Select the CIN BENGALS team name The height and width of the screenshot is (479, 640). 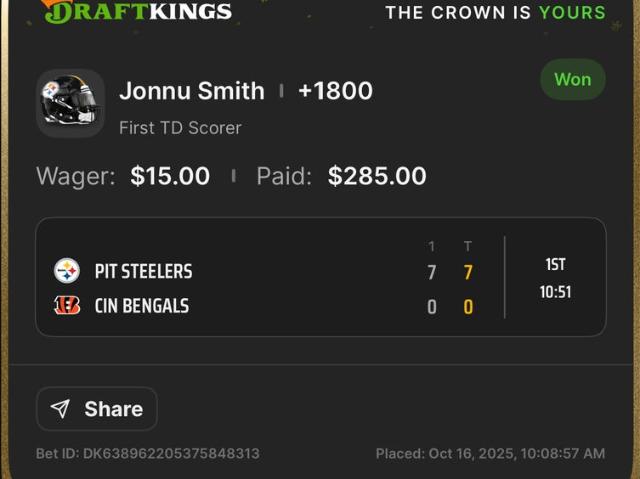[141, 306]
